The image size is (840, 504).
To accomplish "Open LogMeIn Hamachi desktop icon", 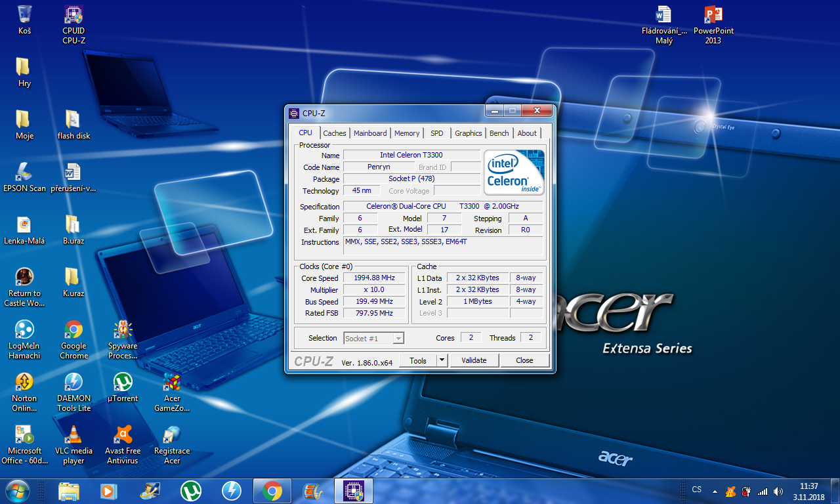I will coord(24,331).
